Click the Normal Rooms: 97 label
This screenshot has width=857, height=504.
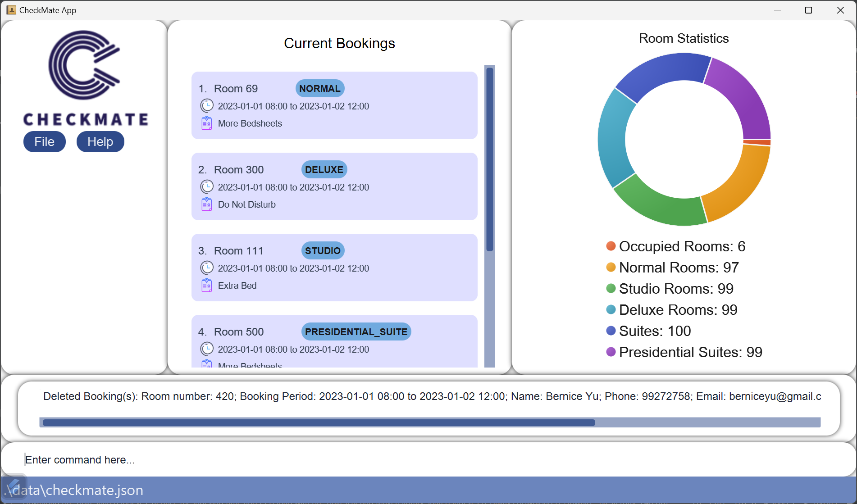679,268
